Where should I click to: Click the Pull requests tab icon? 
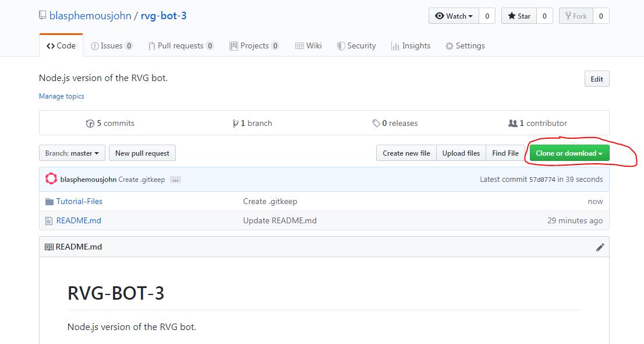[x=151, y=46]
